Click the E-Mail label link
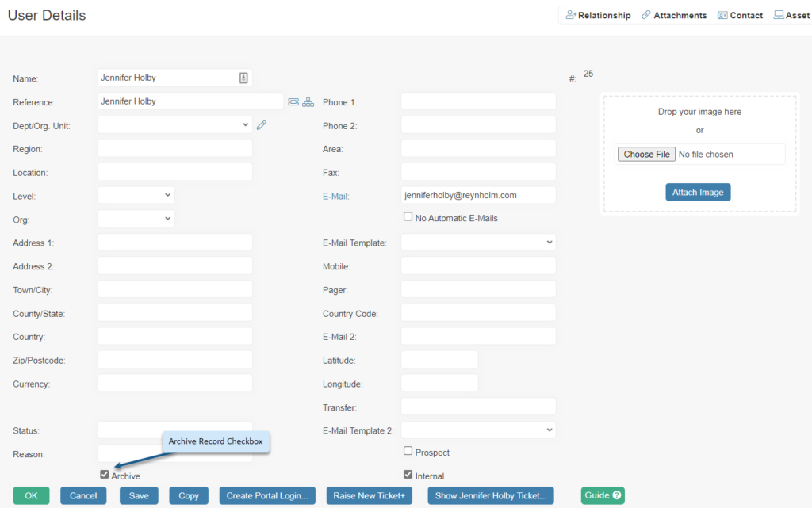 (335, 197)
